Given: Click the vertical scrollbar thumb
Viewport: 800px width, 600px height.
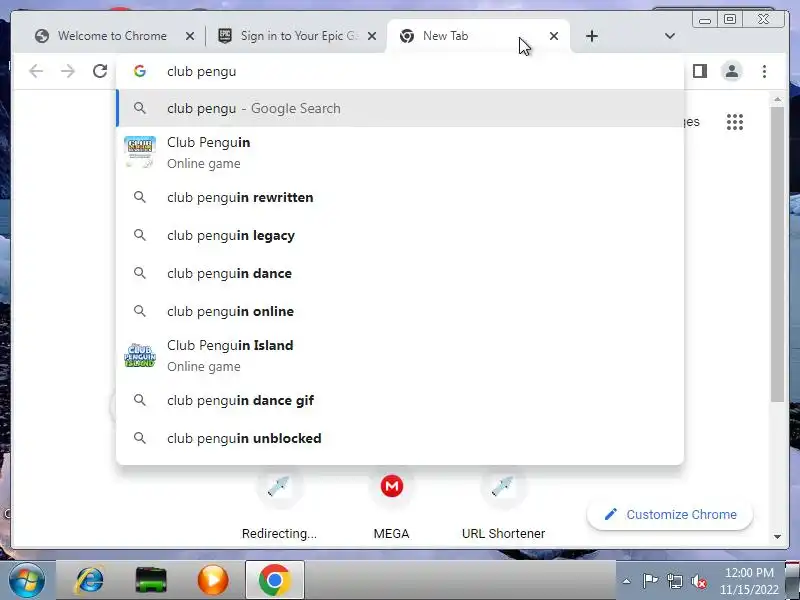Looking at the screenshot, I should (778, 254).
